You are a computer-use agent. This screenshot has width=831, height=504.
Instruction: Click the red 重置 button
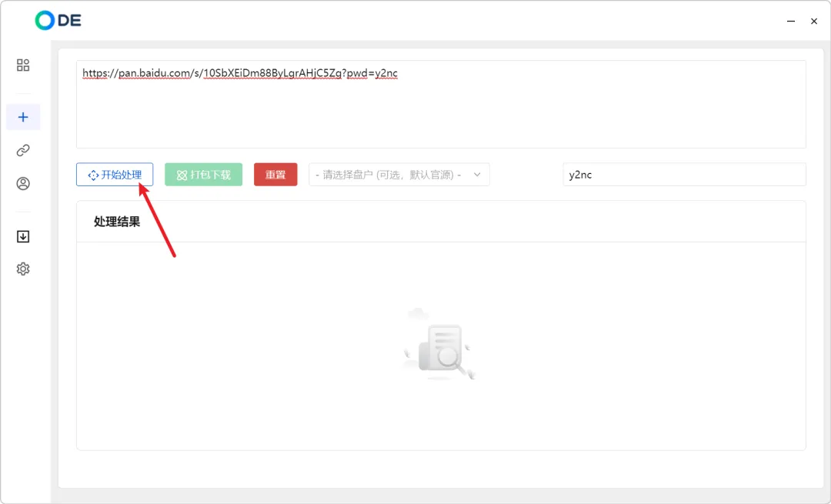(x=275, y=175)
